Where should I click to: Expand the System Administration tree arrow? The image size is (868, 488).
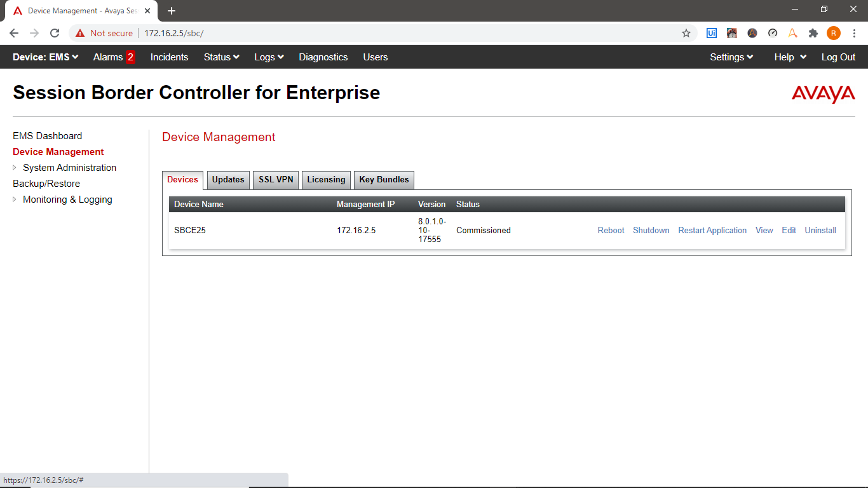click(15, 168)
